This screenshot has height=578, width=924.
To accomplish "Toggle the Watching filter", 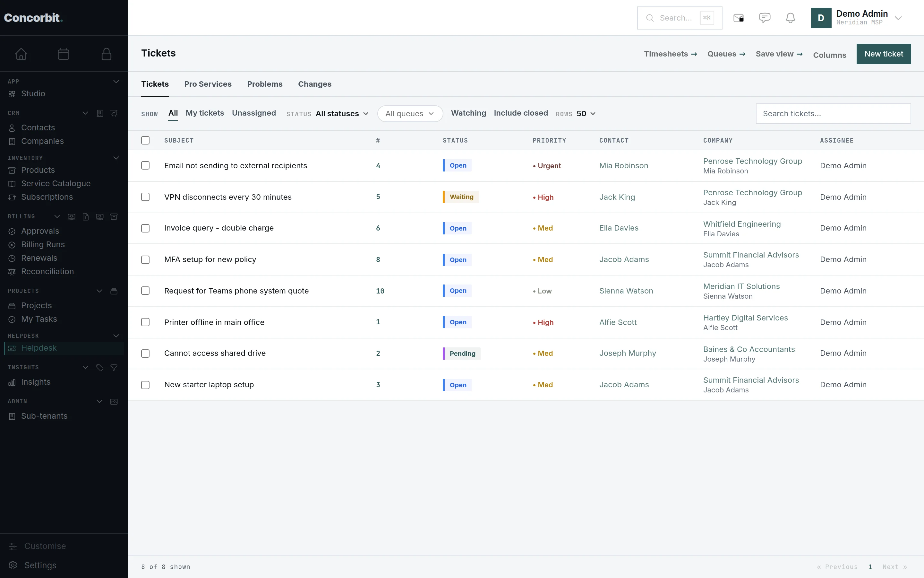I will (468, 113).
